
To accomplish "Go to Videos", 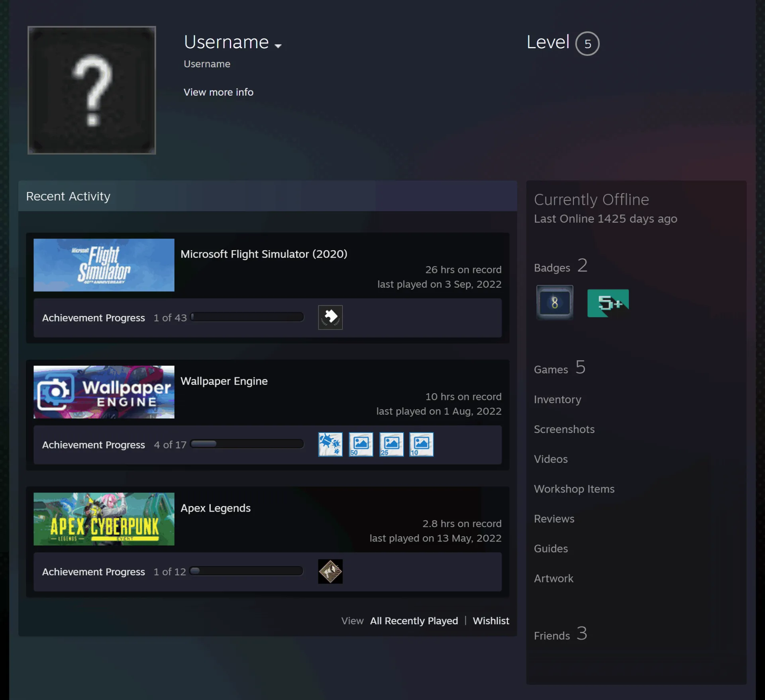I will 551,459.
